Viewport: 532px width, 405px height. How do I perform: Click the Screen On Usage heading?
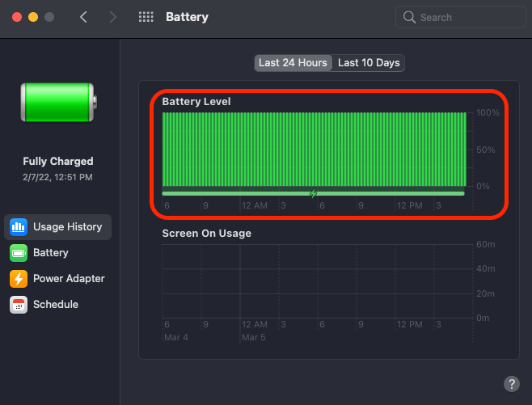coord(207,234)
